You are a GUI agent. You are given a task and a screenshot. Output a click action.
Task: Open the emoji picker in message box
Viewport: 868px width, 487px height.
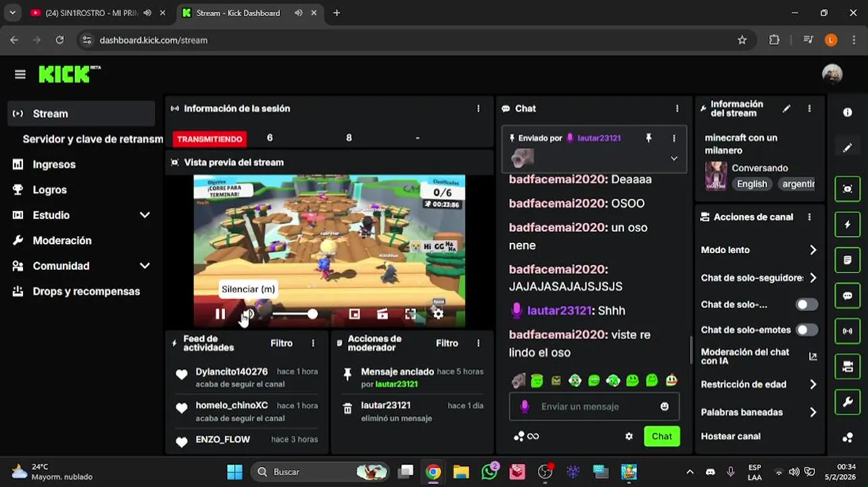(665, 407)
